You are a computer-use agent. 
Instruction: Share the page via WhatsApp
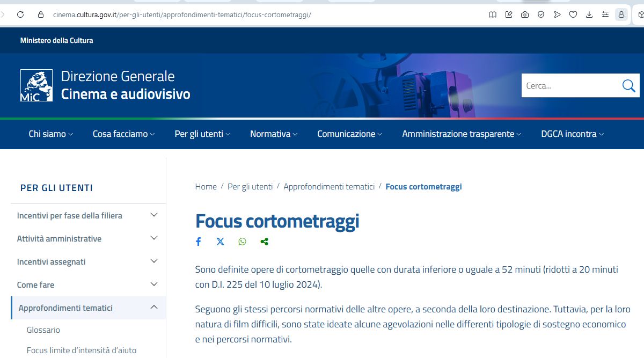(243, 242)
